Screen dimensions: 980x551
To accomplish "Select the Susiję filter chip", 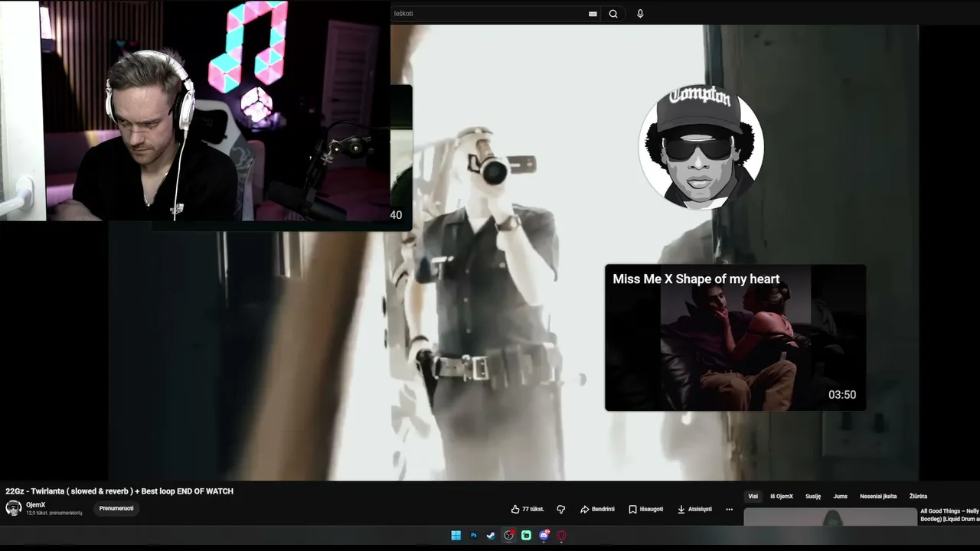I will pyautogui.click(x=813, y=497).
